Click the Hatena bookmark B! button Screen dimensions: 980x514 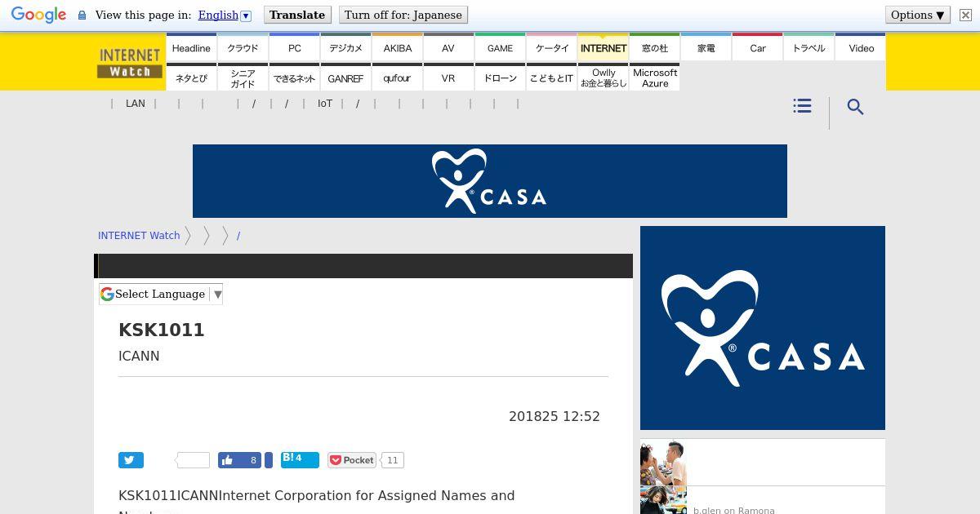click(299, 459)
